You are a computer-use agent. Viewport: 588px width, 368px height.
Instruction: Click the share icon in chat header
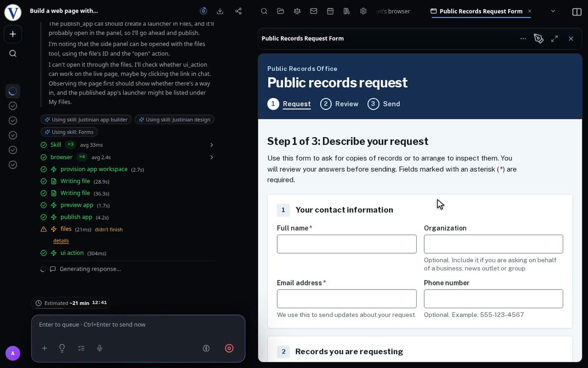pyautogui.click(x=238, y=11)
